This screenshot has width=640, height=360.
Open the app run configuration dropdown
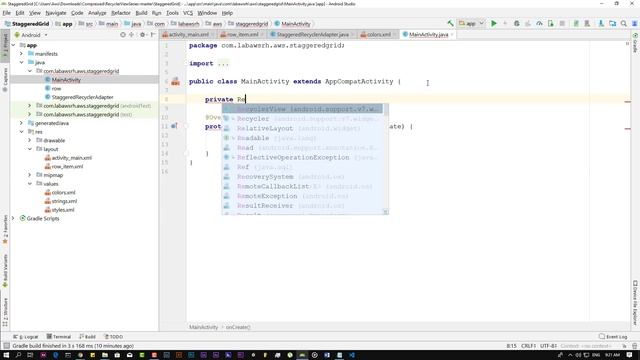[471, 24]
